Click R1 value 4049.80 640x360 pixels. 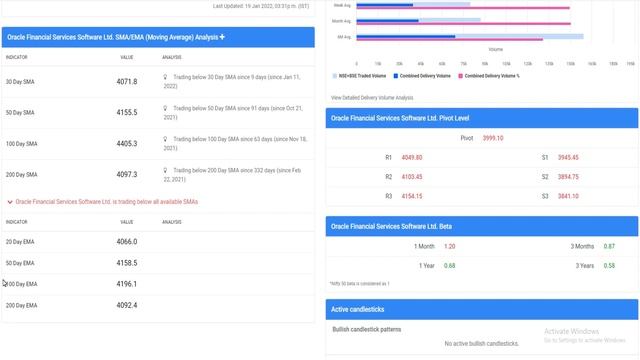(x=412, y=157)
